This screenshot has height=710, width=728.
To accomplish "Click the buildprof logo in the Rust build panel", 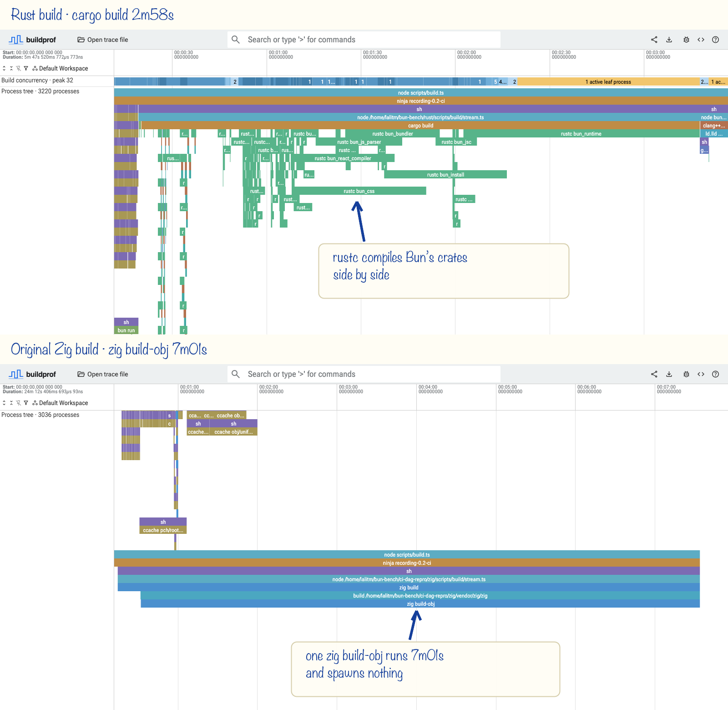I will [32, 40].
